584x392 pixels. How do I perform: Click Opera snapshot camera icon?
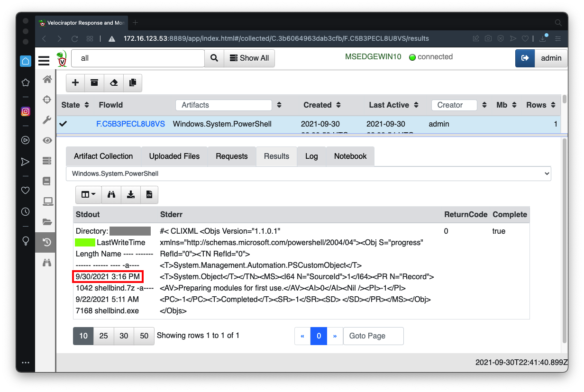(488, 38)
